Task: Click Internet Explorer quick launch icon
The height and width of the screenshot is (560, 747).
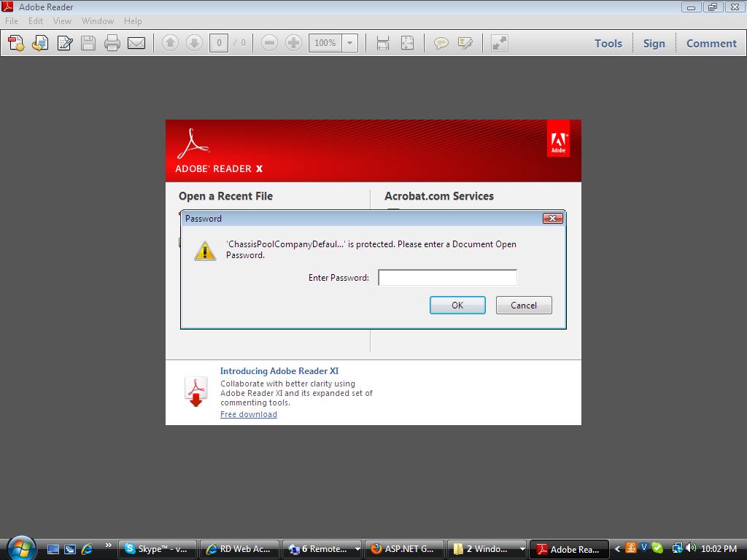Action: pos(88,550)
